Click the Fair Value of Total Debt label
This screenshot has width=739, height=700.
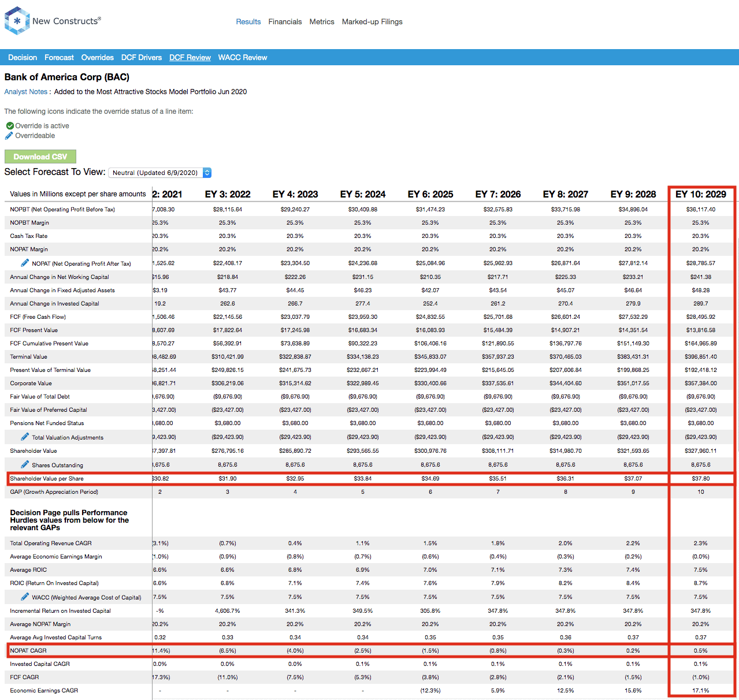pyautogui.click(x=40, y=397)
